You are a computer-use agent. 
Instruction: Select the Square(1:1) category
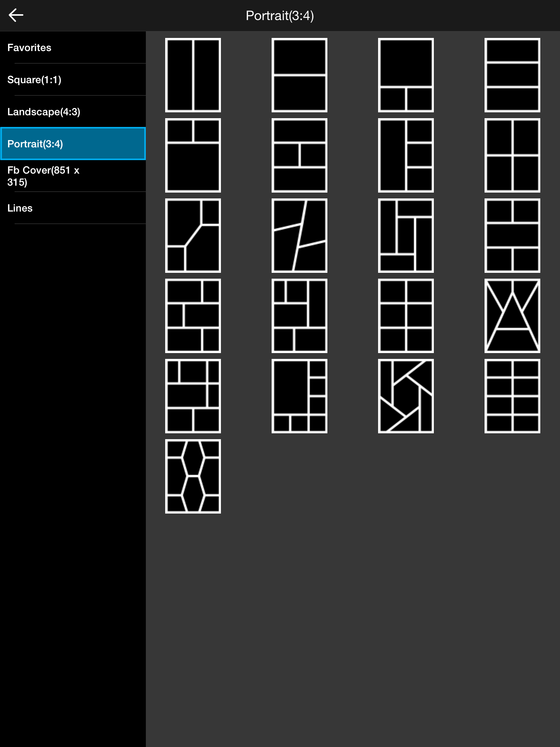point(73,80)
